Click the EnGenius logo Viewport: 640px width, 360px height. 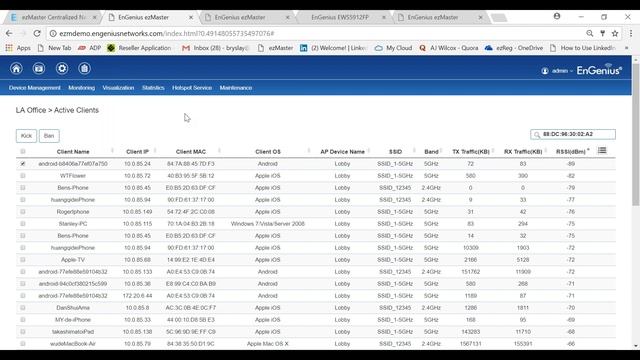(599, 70)
